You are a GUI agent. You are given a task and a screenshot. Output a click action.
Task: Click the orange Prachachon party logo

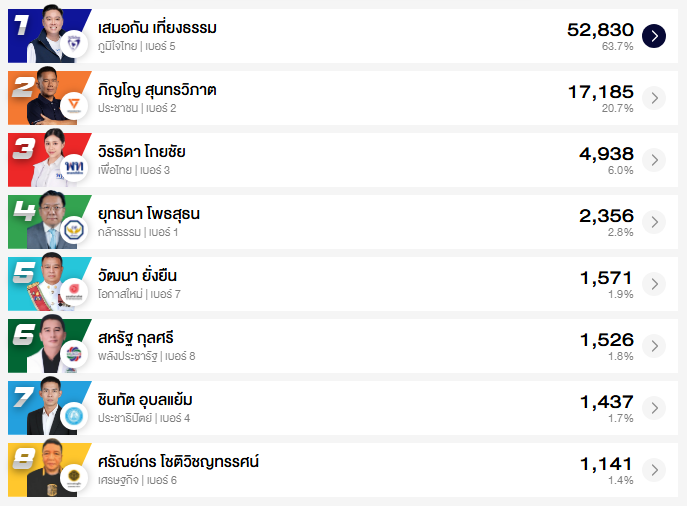(x=72, y=106)
